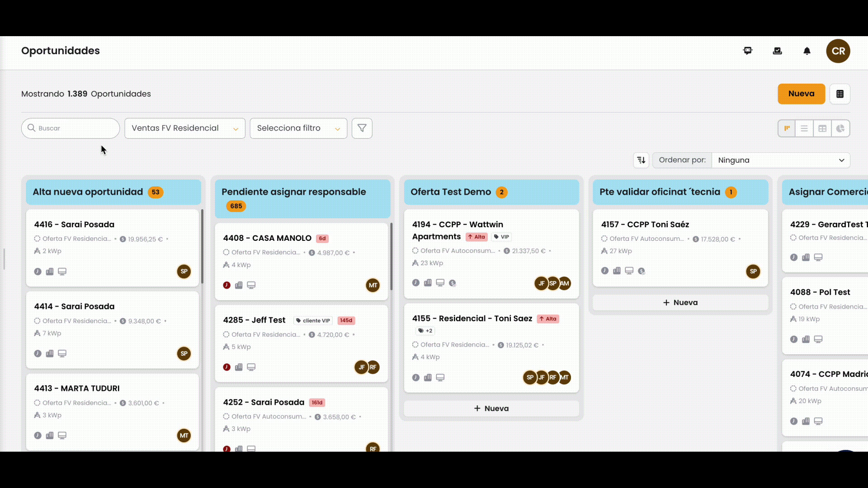Click red clock icon on CASA MANOLO card
The width and height of the screenshot is (868, 488).
227,285
